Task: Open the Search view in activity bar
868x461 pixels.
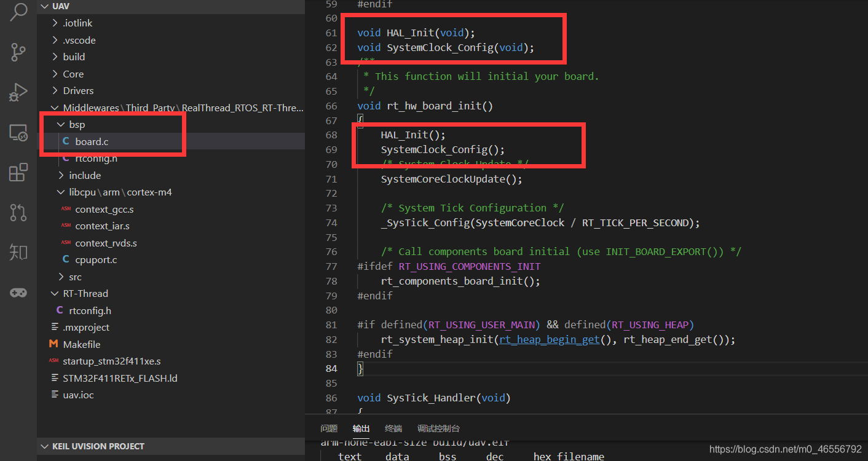Action: (x=18, y=11)
